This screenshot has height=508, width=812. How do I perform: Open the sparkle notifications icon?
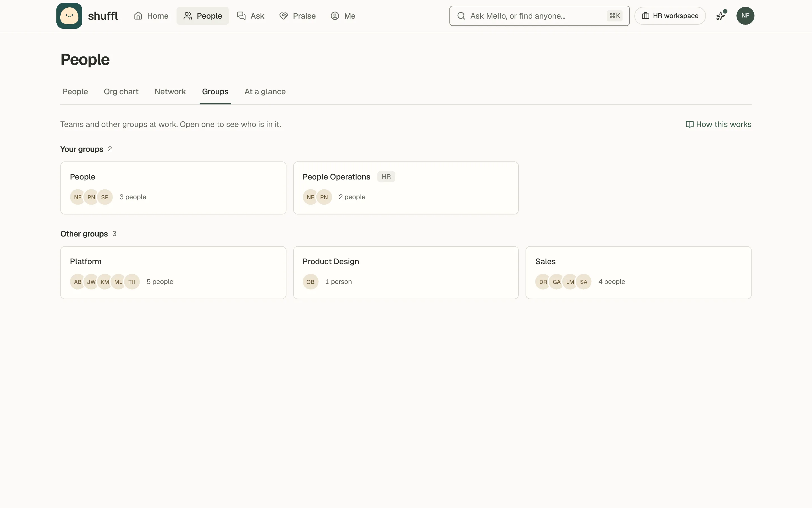(721, 16)
